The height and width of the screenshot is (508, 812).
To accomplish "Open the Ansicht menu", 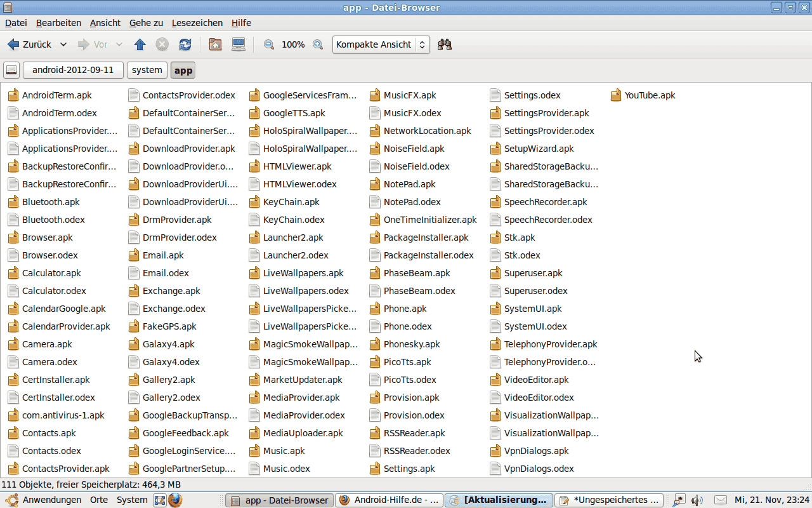I will pyautogui.click(x=105, y=23).
